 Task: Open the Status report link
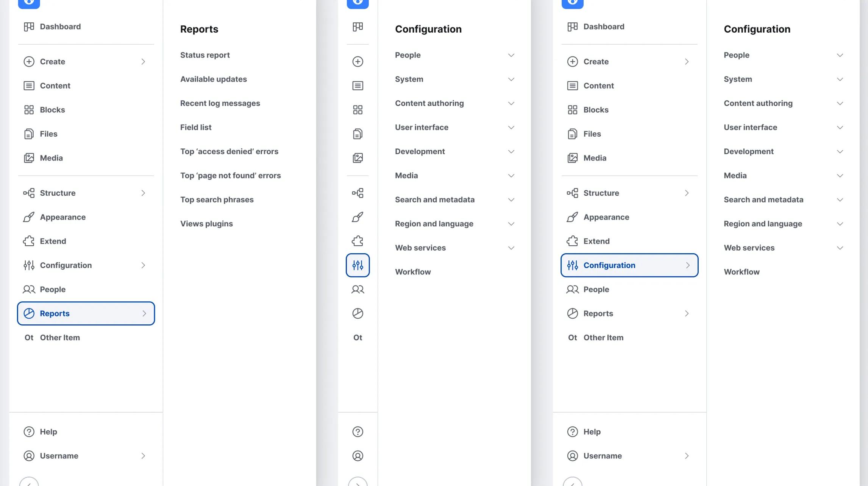(205, 55)
